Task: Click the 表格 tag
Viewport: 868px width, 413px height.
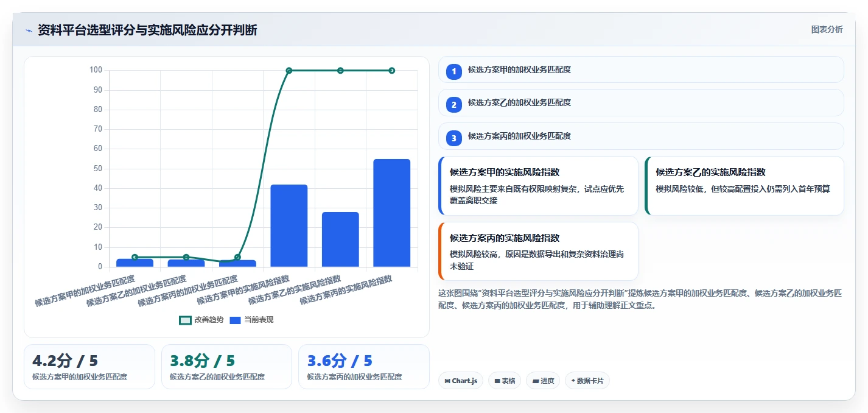Action: pyautogui.click(x=505, y=381)
